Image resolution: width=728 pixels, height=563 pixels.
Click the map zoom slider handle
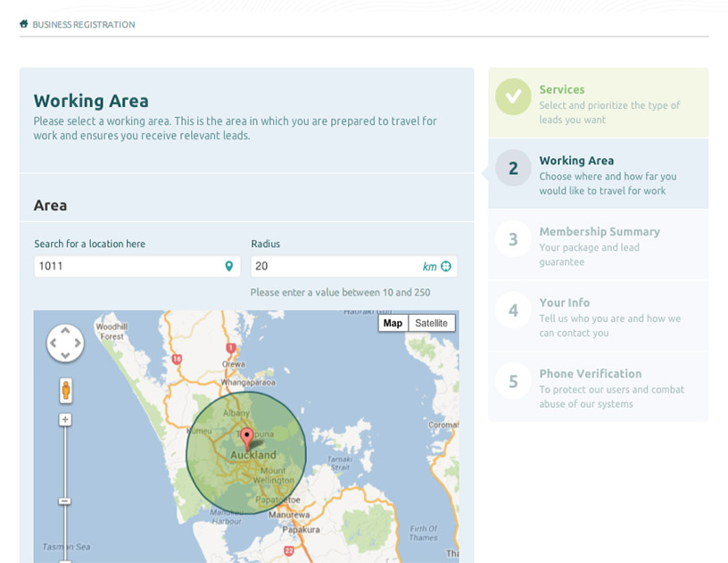click(65, 501)
